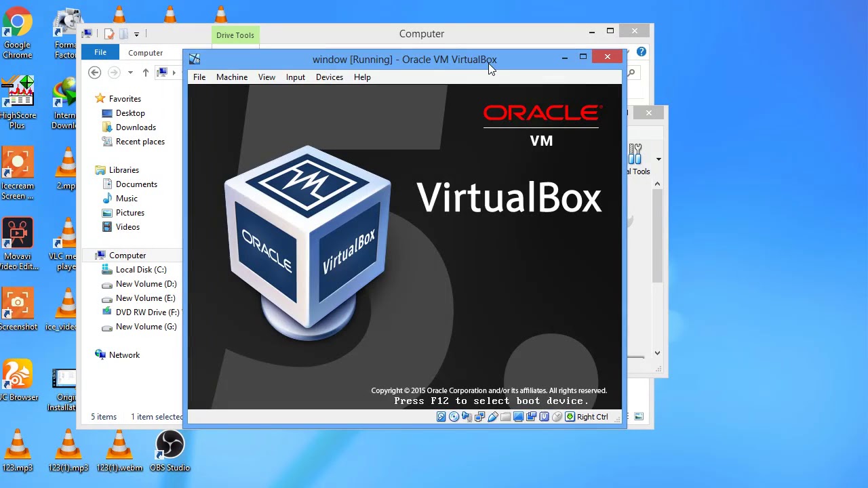
Task: Click the processor features chip icon in status bar
Action: [544, 417]
